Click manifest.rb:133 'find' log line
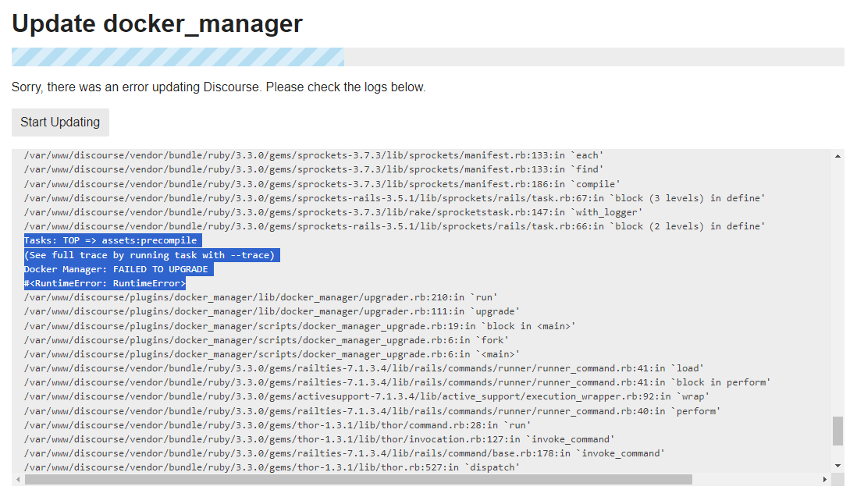This screenshot has width=857, height=504. [x=314, y=170]
